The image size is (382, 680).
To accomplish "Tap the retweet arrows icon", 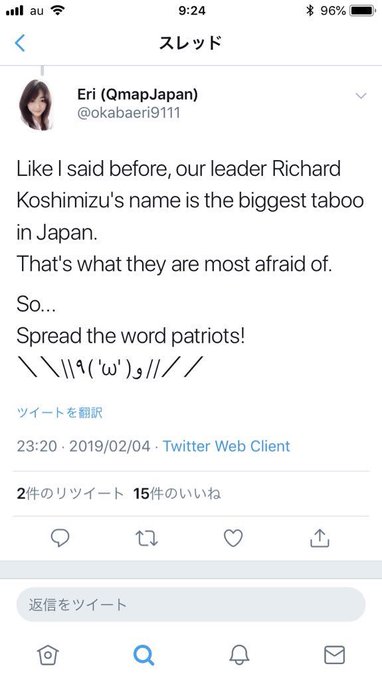I will tap(147, 539).
